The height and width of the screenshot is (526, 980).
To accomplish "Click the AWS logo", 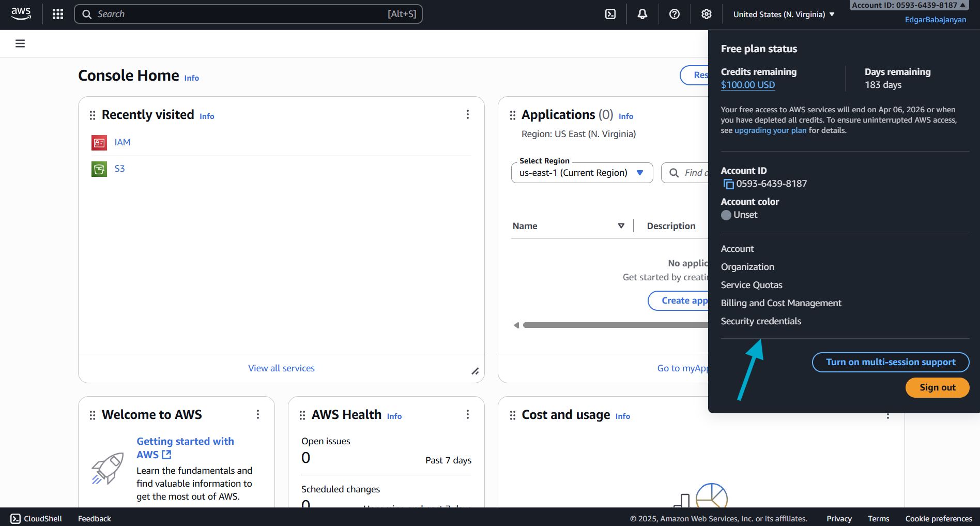I will (21, 13).
